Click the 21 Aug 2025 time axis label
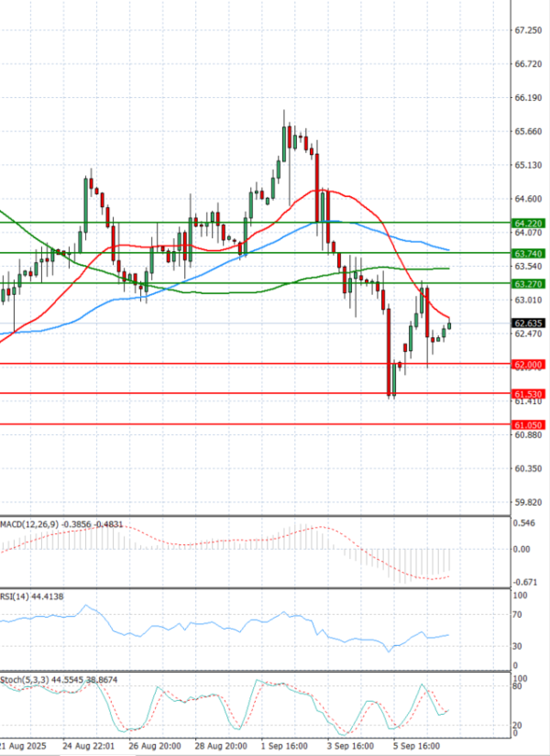The height and width of the screenshot is (756, 550). tap(24, 746)
